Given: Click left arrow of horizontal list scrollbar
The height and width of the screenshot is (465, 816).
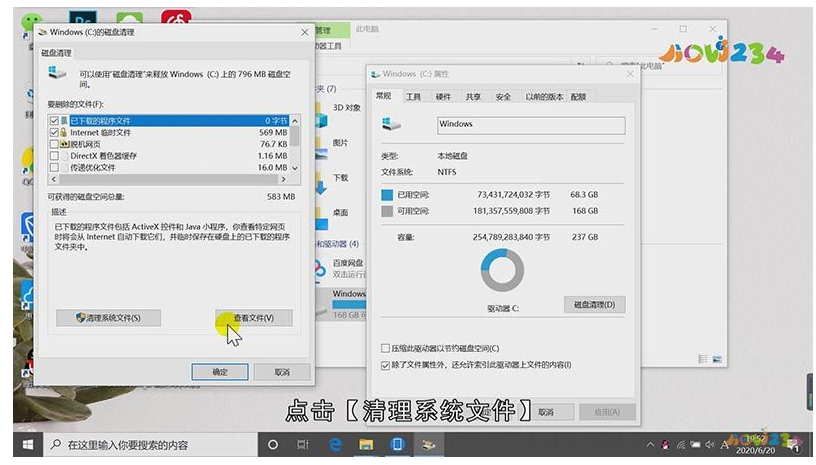Looking at the screenshot, I should tap(54, 179).
